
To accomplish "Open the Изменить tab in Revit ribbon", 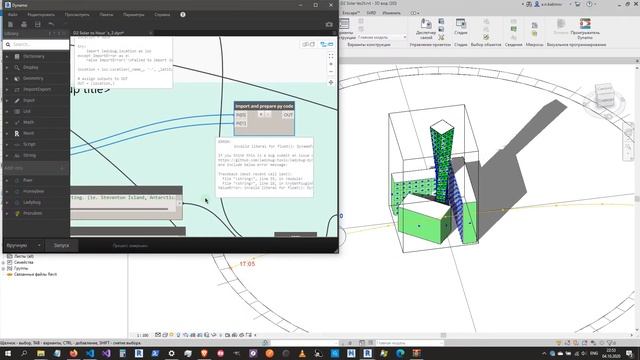I will click(x=391, y=13).
